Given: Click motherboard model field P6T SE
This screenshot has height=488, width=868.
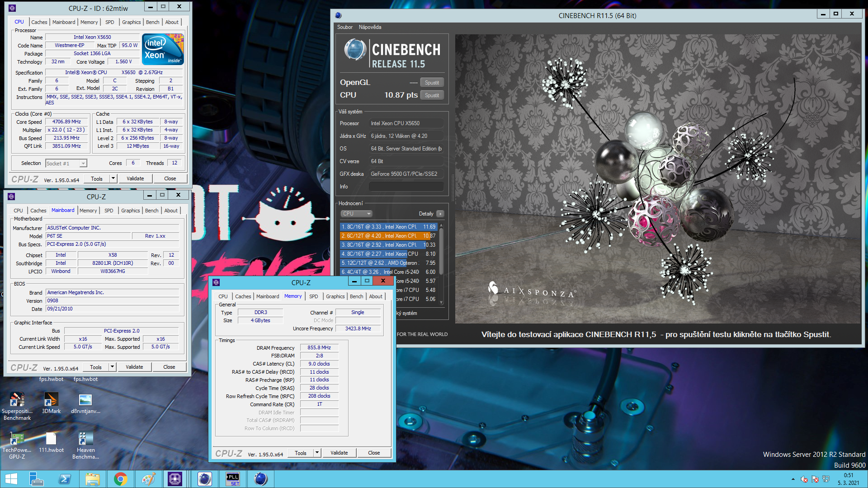Looking at the screenshot, I should (89, 236).
